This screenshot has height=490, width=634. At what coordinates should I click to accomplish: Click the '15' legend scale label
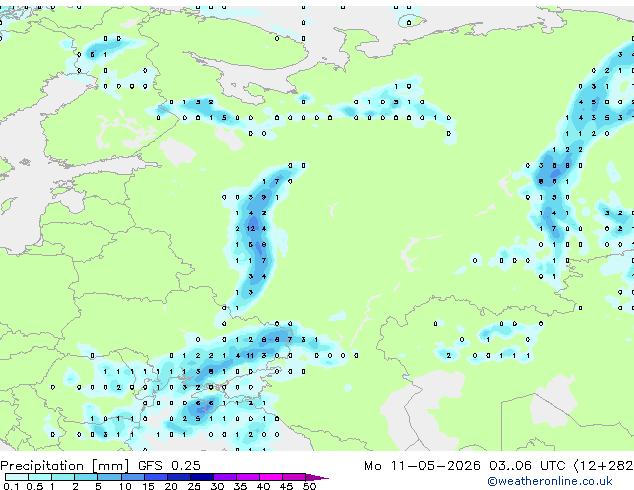148,486
